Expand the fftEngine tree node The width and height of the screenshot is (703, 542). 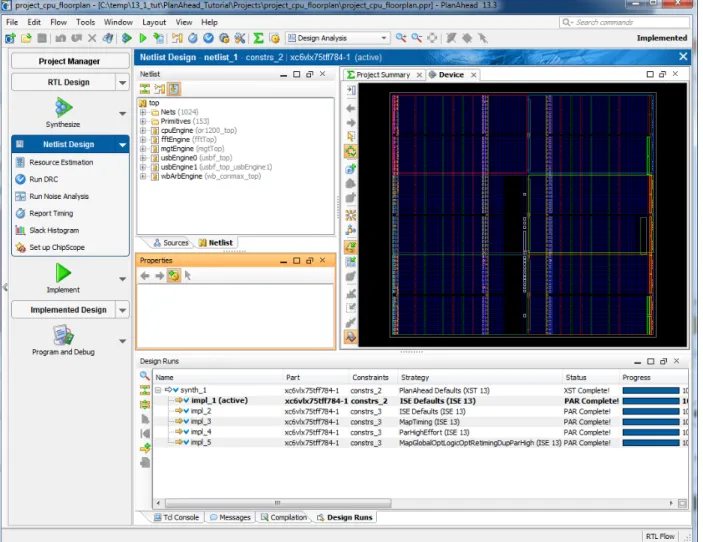coord(143,139)
